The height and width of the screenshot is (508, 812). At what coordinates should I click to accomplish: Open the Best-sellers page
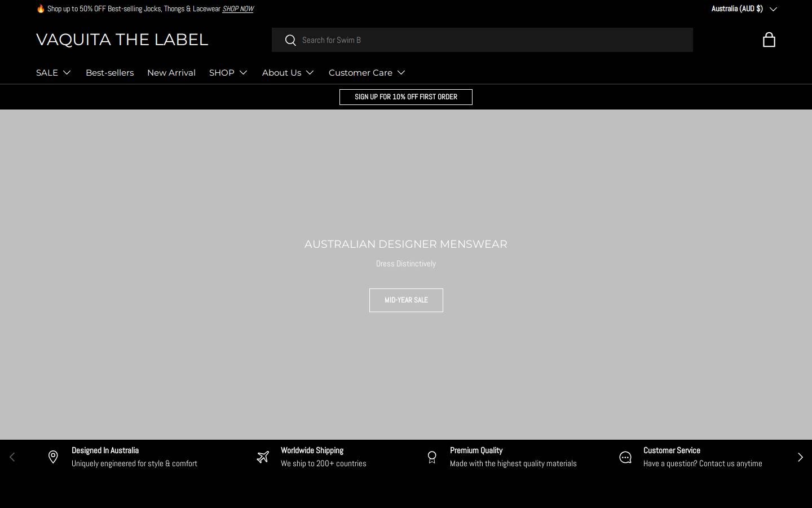click(109, 73)
